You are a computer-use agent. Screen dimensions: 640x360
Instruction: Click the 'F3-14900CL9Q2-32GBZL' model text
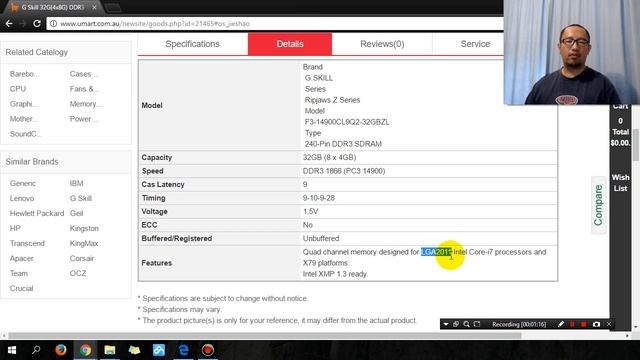click(347, 122)
